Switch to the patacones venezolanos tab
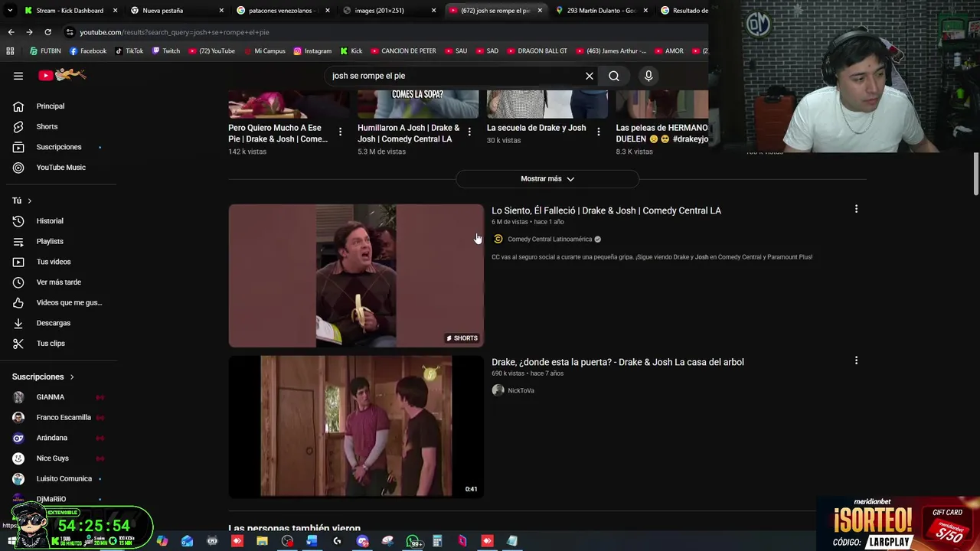The width and height of the screenshot is (980, 551). tap(282, 11)
